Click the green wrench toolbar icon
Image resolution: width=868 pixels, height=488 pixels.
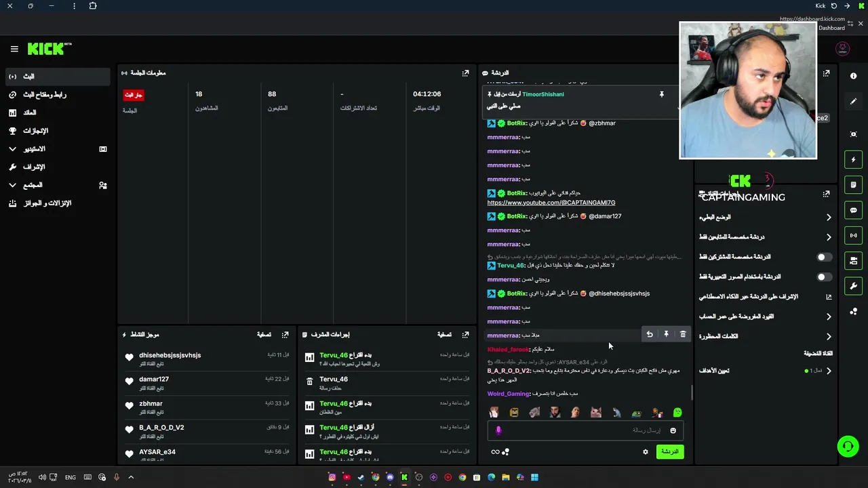coord(854,286)
